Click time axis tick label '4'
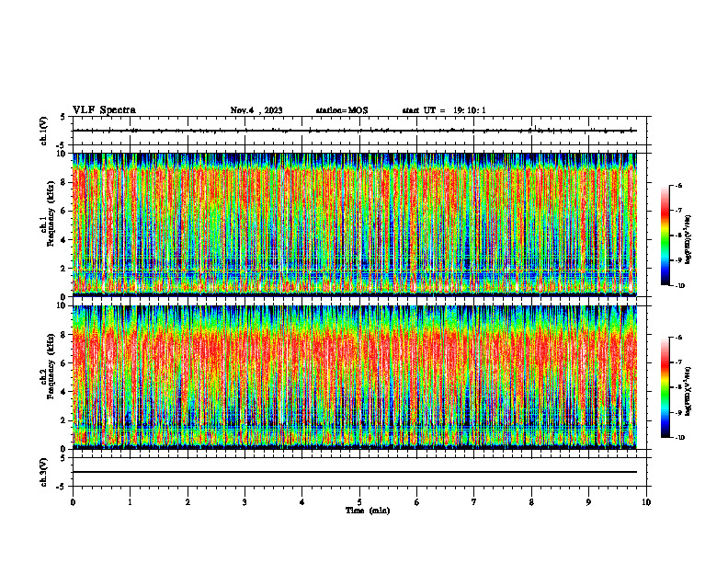 [302, 502]
